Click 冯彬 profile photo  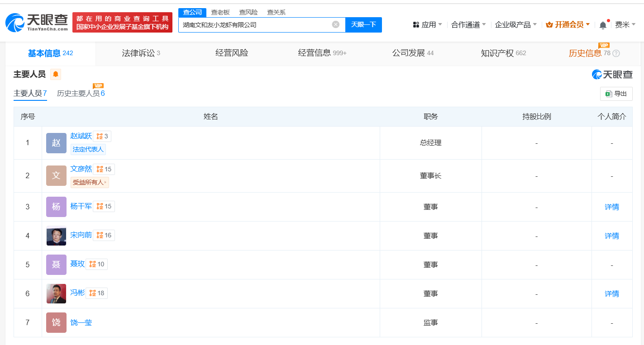(56, 293)
